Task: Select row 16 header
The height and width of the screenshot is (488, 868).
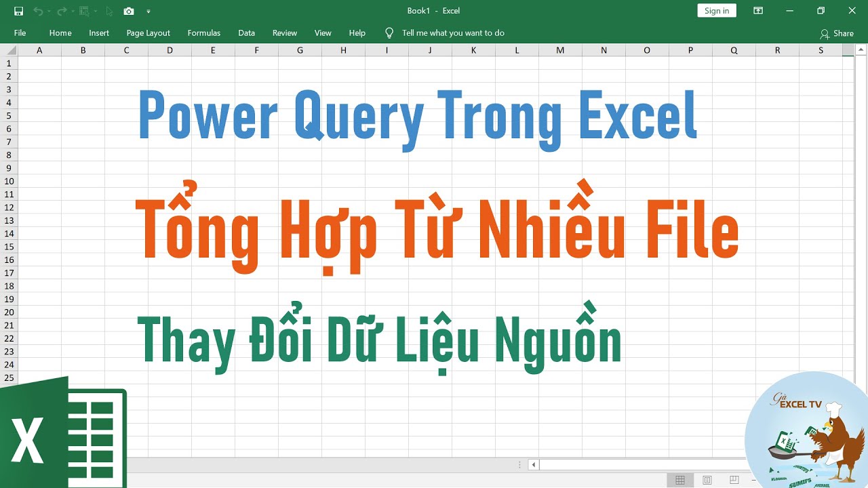Action: [x=9, y=260]
